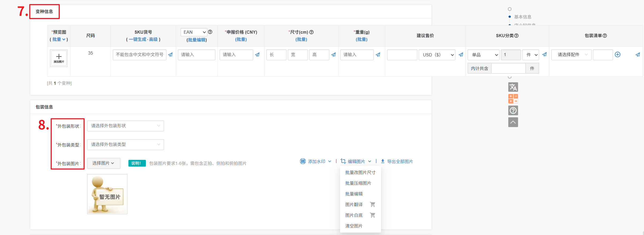Screen dimensions: 644x235
Task: Click the 一键生成 SKU link
Action: point(138,39)
